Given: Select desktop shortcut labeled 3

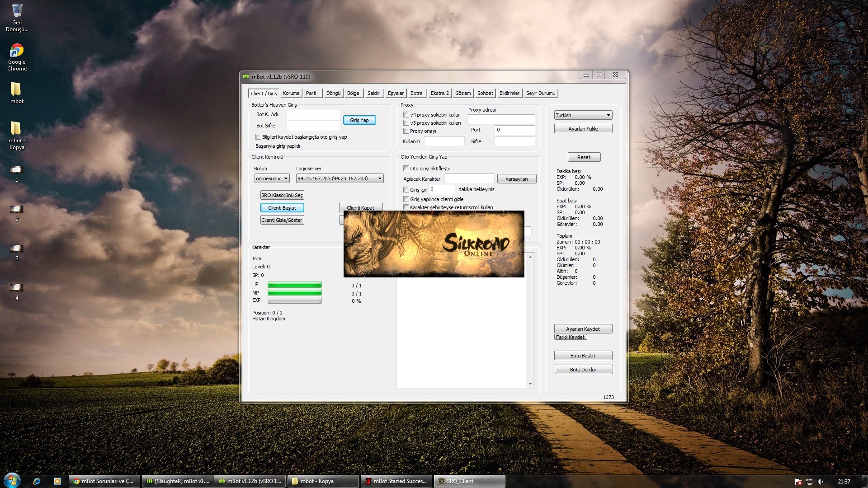Looking at the screenshot, I should 17,252.
